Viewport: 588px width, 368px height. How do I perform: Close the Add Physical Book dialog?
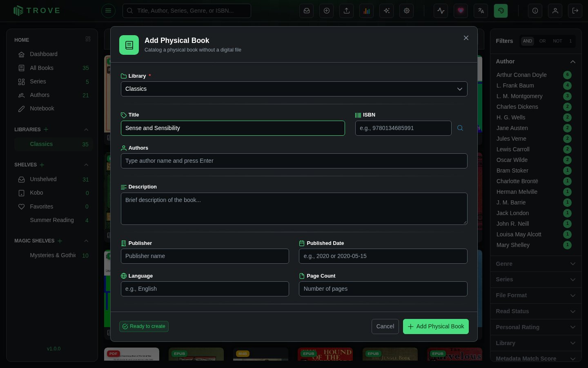click(466, 38)
